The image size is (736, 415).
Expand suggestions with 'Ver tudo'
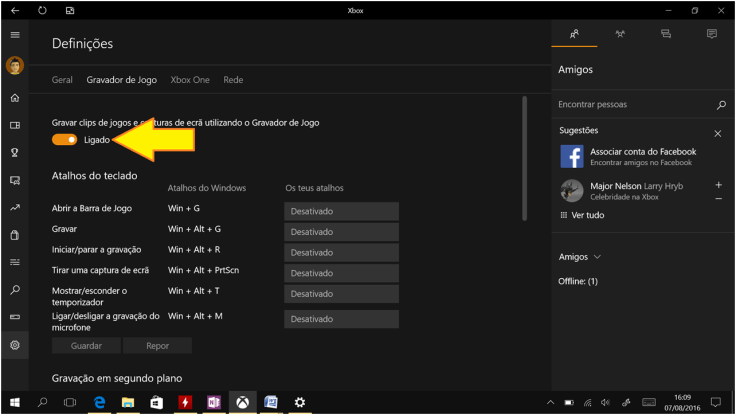coord(587,215)
